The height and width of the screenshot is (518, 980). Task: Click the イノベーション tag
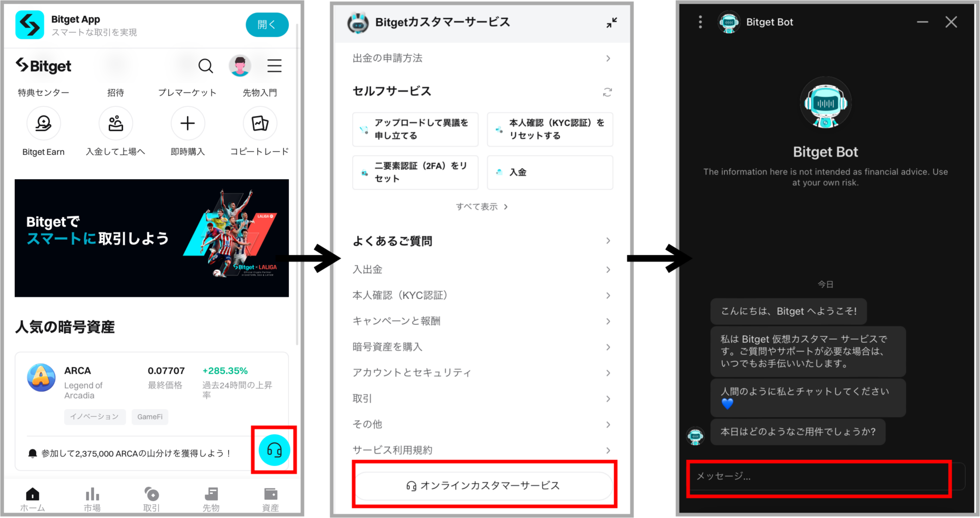click(x=94, y=417)
